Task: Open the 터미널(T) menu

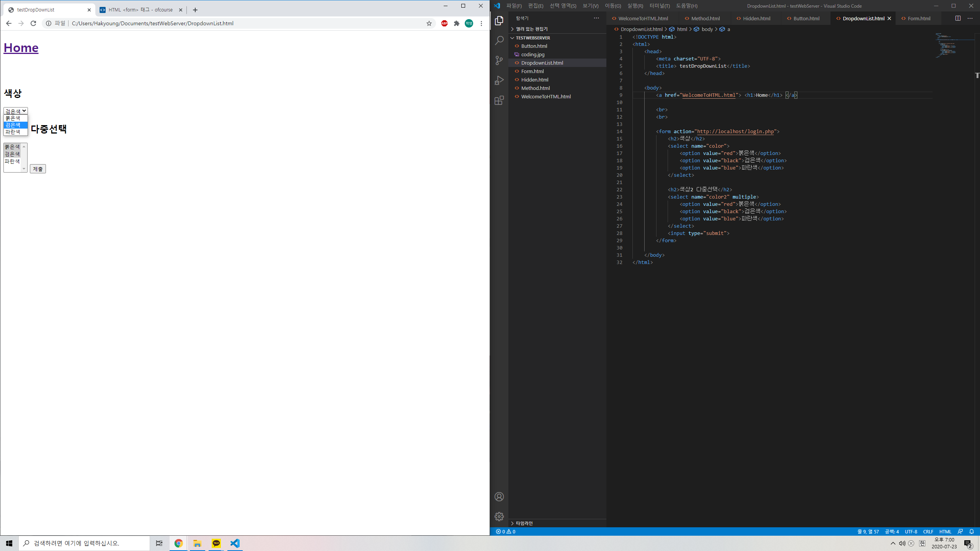Action: pos(659,6)
